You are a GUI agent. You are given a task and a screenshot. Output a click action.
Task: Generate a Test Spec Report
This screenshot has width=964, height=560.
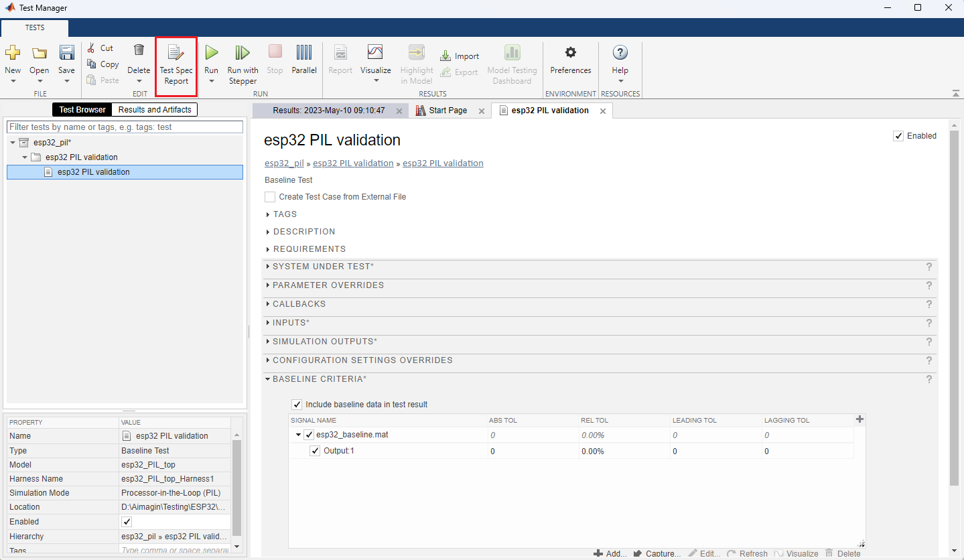click(176, 66)
